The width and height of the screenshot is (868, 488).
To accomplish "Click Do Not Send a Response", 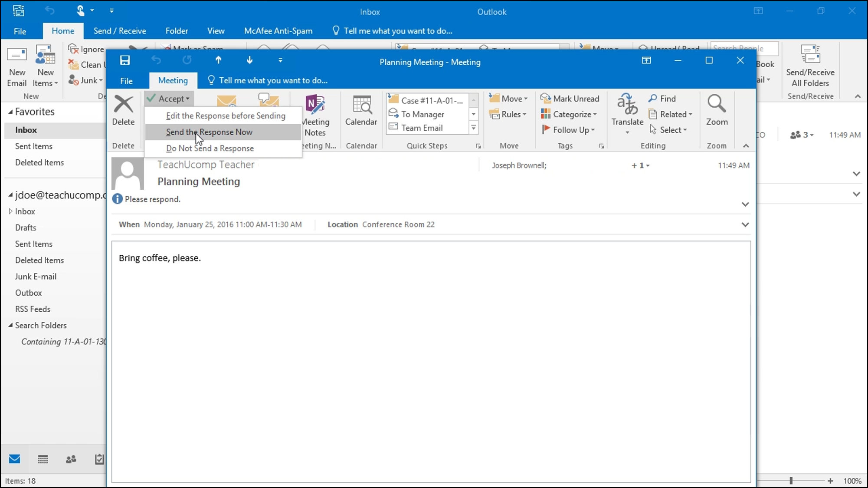I will pos(210,148).
